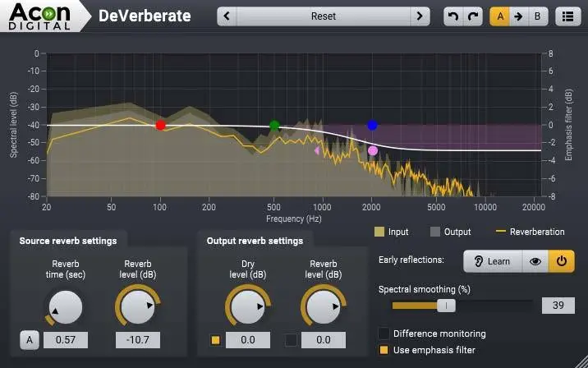Go to the next preset arrow
Image resolution: width=588 pixels, height=368 pixels.
click(420, 16)
